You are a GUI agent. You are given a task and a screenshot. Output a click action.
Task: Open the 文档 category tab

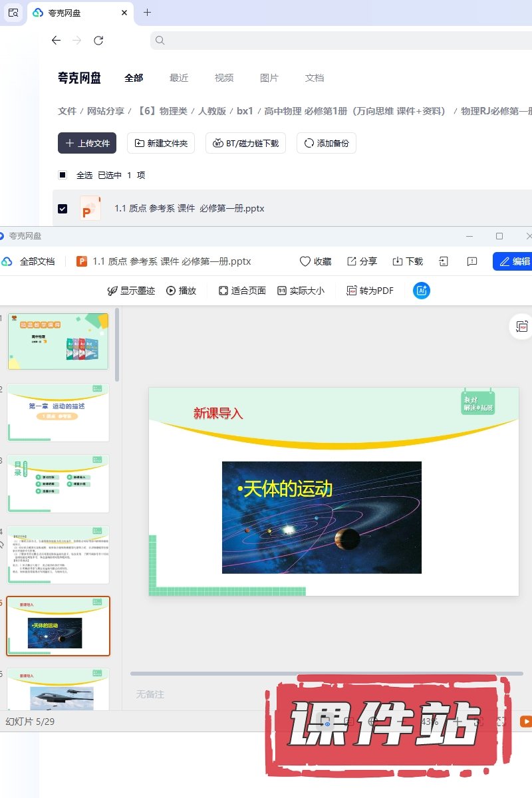point(315,78)
